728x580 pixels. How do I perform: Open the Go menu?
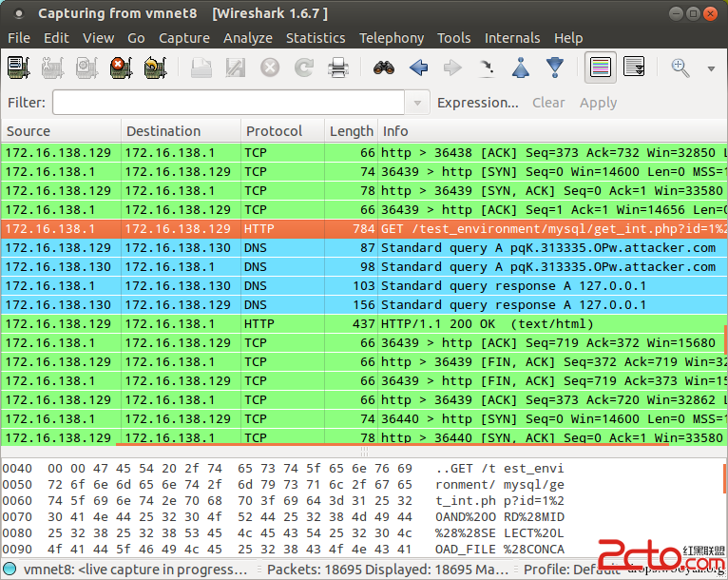pyautogui.click(x=136, y=38)
